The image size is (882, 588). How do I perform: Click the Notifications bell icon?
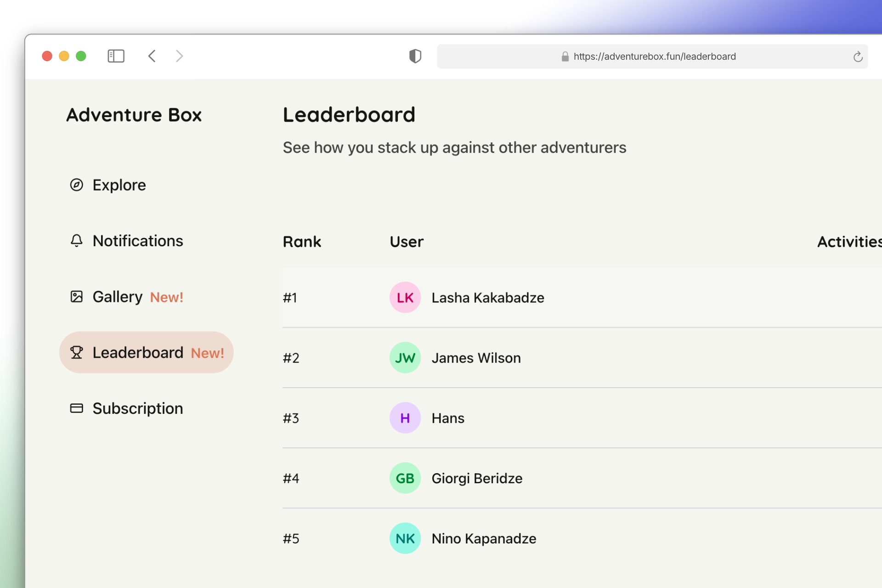point(76,240)
